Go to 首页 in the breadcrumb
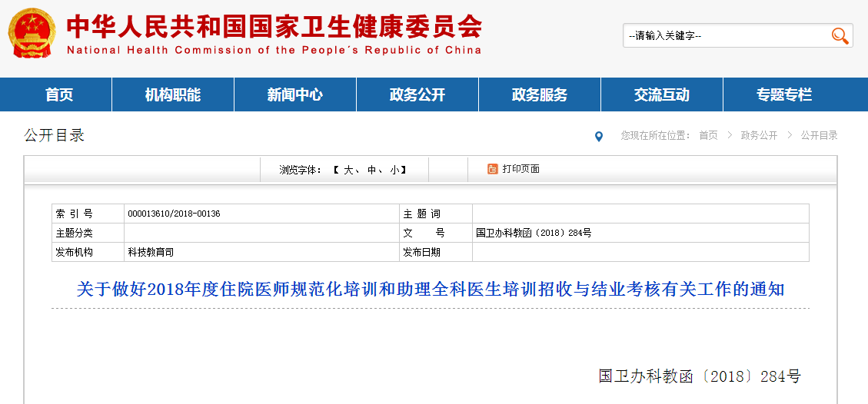Image resolution: width=868 pixels, height=404 pixels. 708,135
